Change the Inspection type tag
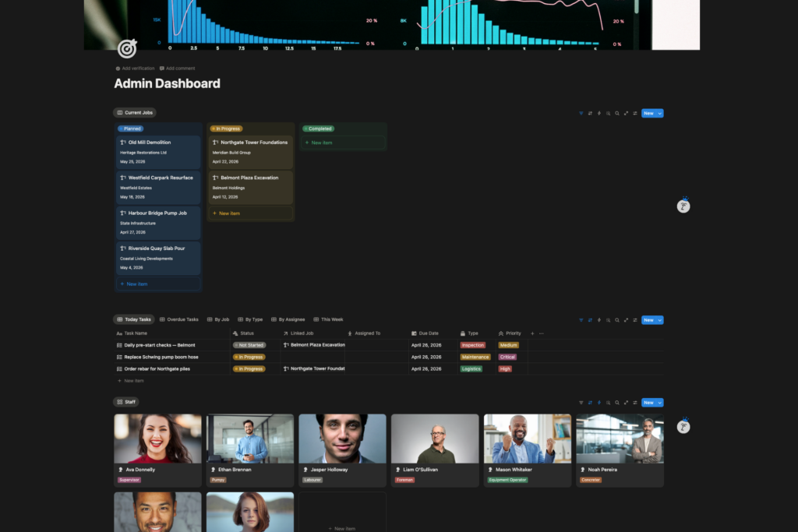Viewport: 798px width, 532px height. coord(473,345)
